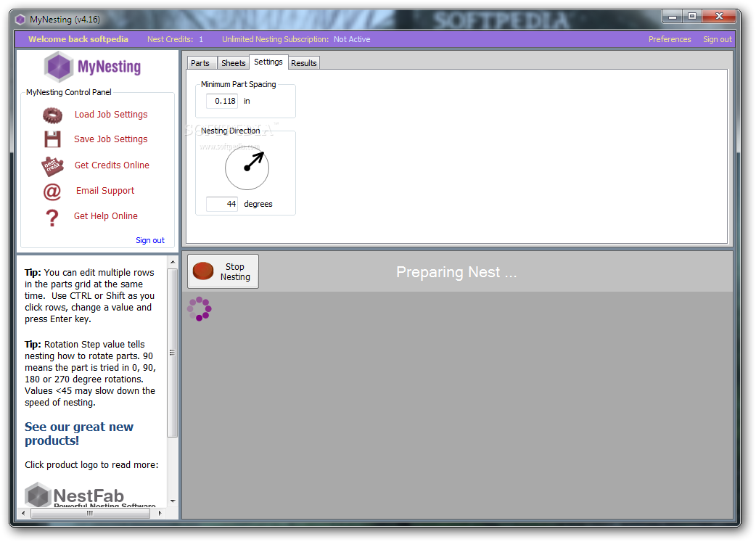This screenshot has height=542, width=756.
Task: Click the "Welcome back softpedia" text
Action: pyautogui.click(x=78, y=39)
